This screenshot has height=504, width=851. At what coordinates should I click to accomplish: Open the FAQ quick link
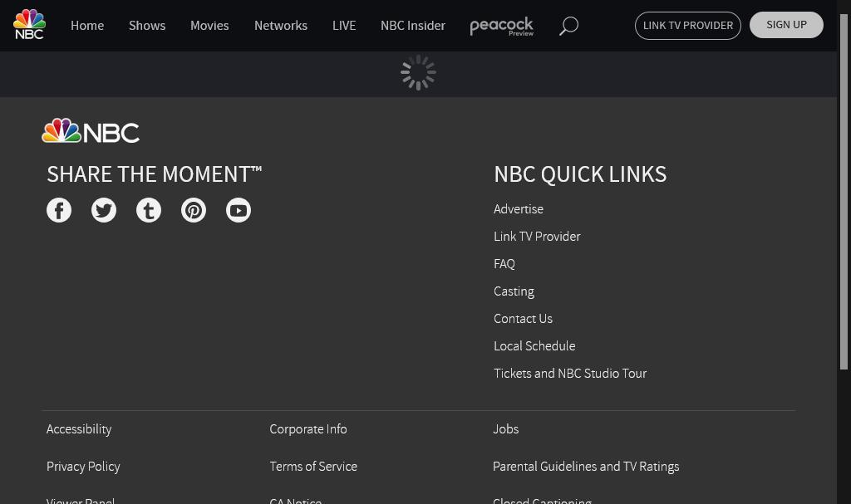tap(504, 264)
